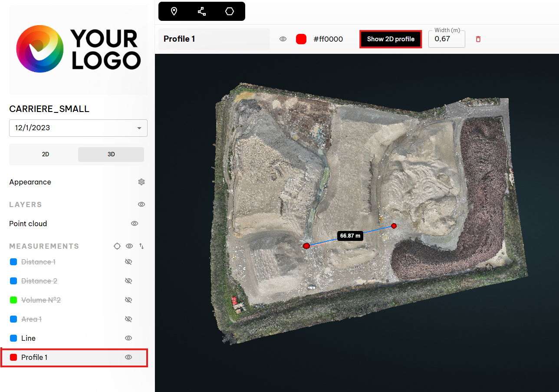Toggle Point cloud layer visibility
Screen dimensions: 559x392
(x=135, y=224)
